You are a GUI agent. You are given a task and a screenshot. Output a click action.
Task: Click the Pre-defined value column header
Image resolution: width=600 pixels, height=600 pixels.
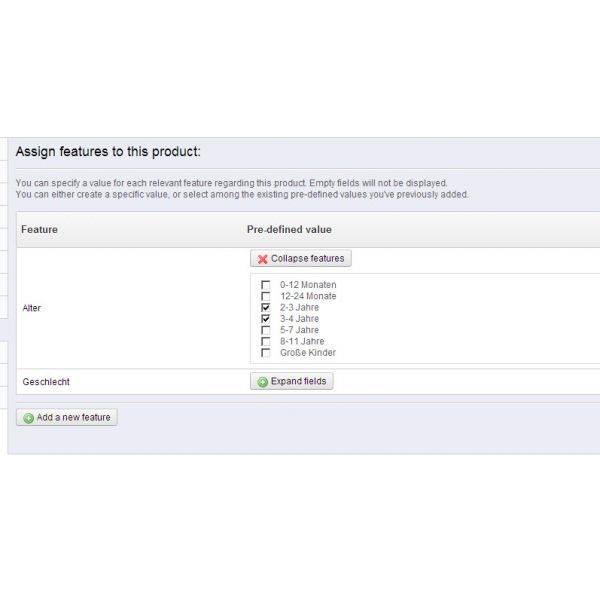(x=289, y=230)
